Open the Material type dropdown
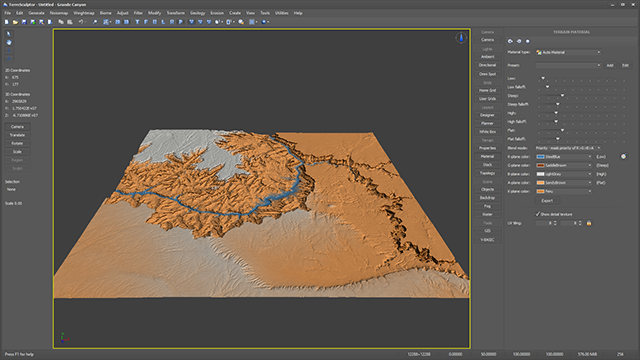640x360 pixels. 568,52
